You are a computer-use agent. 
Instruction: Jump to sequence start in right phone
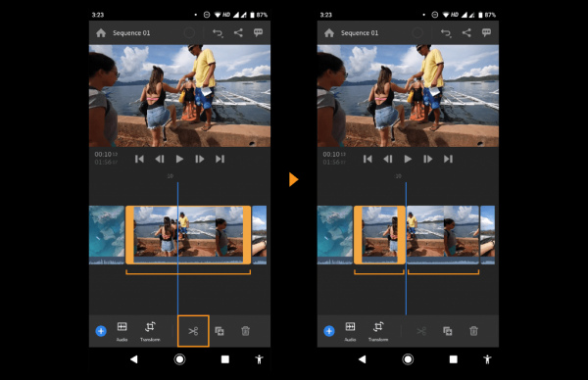(x=367, y=159)
